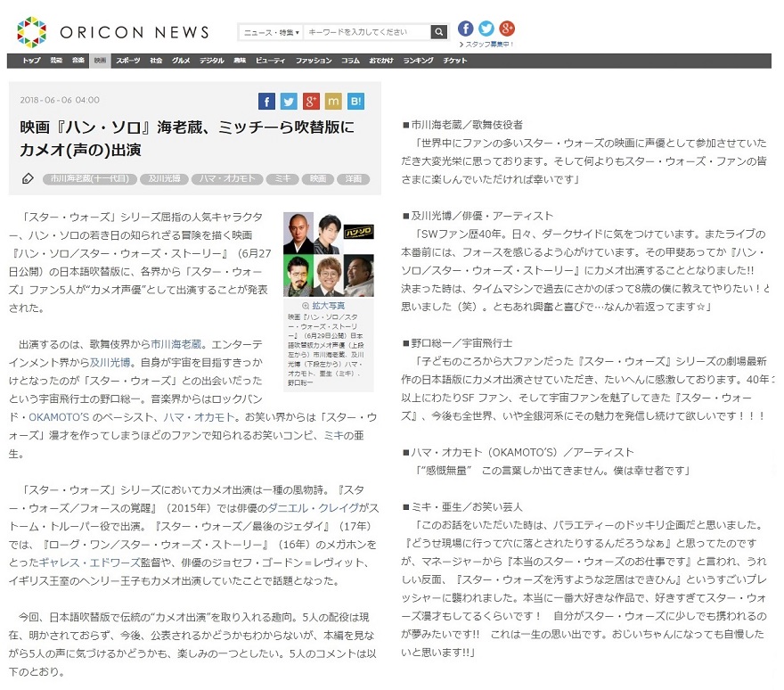Open the チケット navigation tab
784x690 pixels.
click(x=455, y=61)
